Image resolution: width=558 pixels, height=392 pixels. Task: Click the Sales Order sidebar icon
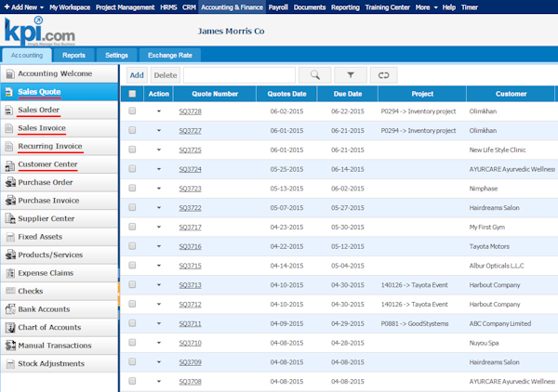point(9,111)
